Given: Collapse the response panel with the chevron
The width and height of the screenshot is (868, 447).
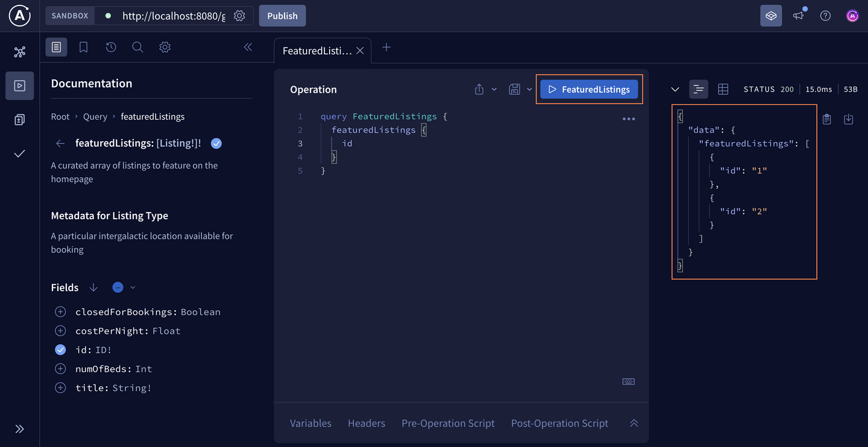Looking at the screenshot, I should tap(675, 89).
